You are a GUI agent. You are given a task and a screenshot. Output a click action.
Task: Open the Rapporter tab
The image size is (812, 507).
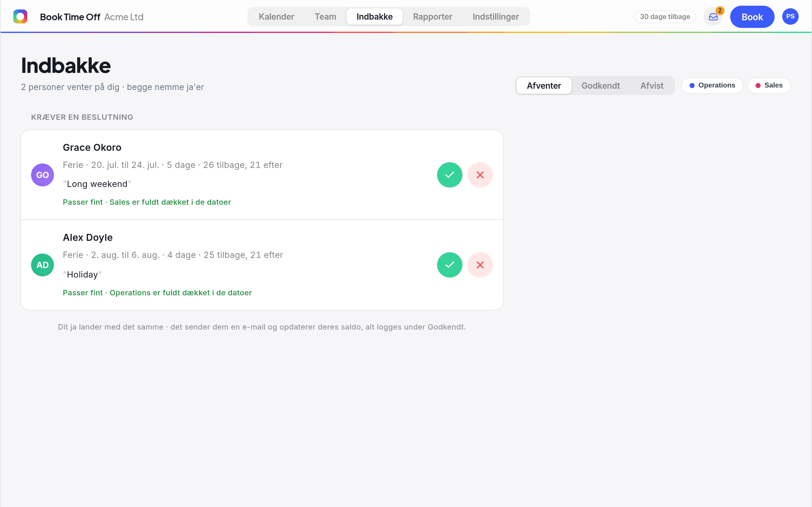tap(433, 16)
